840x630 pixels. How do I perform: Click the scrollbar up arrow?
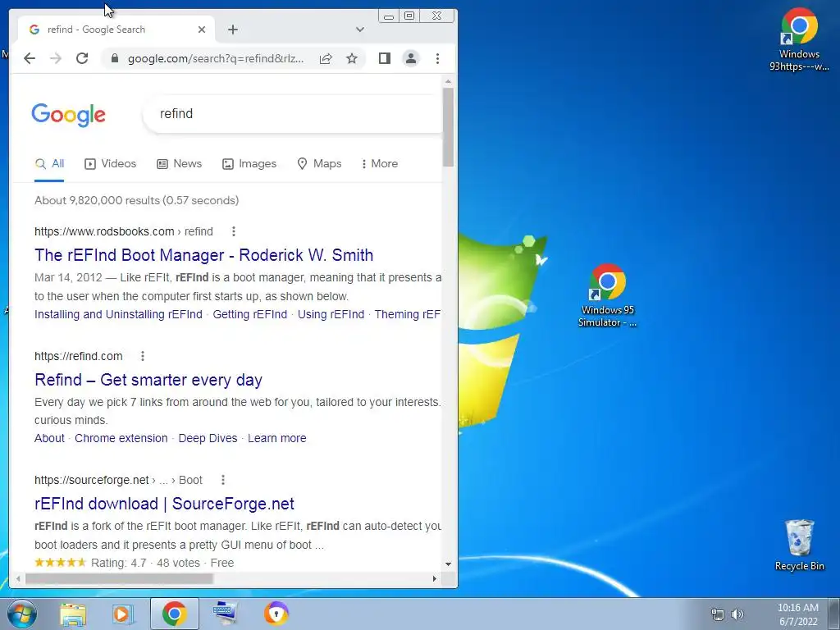449,82
